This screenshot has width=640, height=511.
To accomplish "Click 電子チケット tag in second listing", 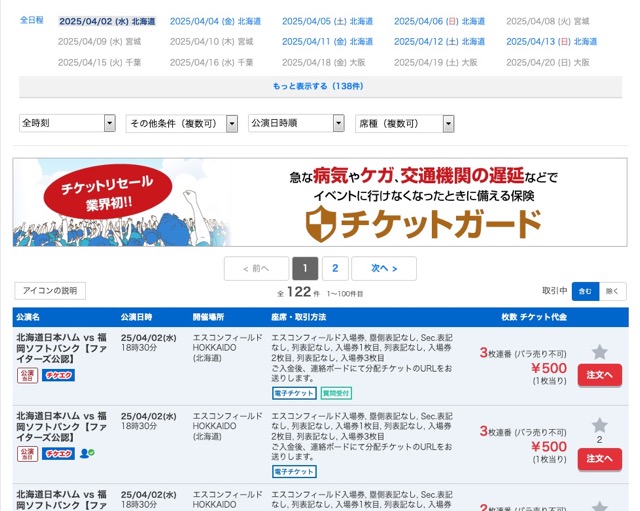I will click(294, 471).
